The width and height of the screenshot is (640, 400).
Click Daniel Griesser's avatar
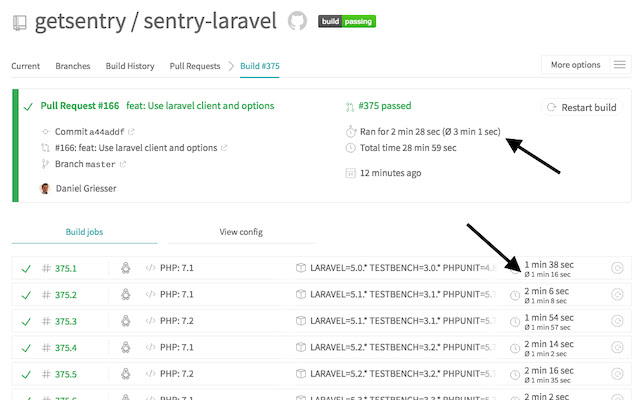[x=45, y=188]
